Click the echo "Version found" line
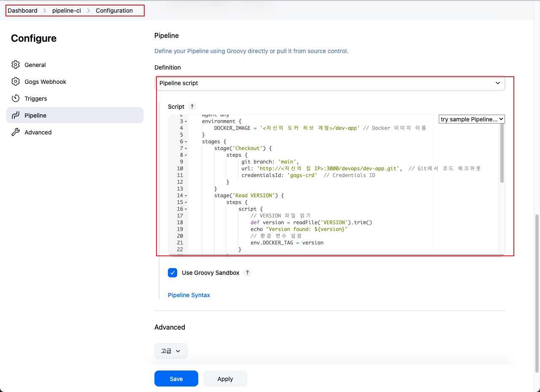The height and width of the screenshot is (392, 540). [299, 229]
